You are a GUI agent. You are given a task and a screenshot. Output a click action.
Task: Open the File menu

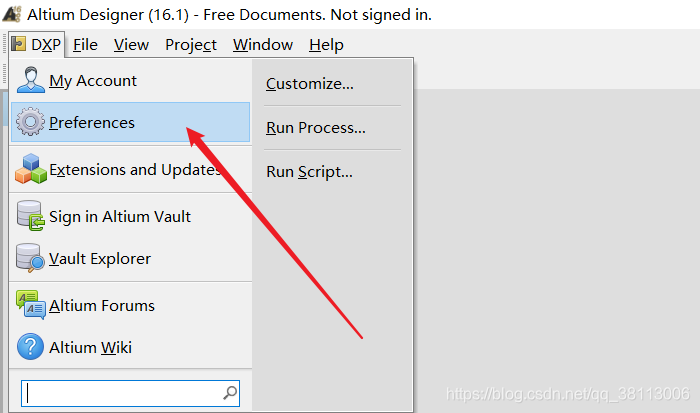pos(85,45)
